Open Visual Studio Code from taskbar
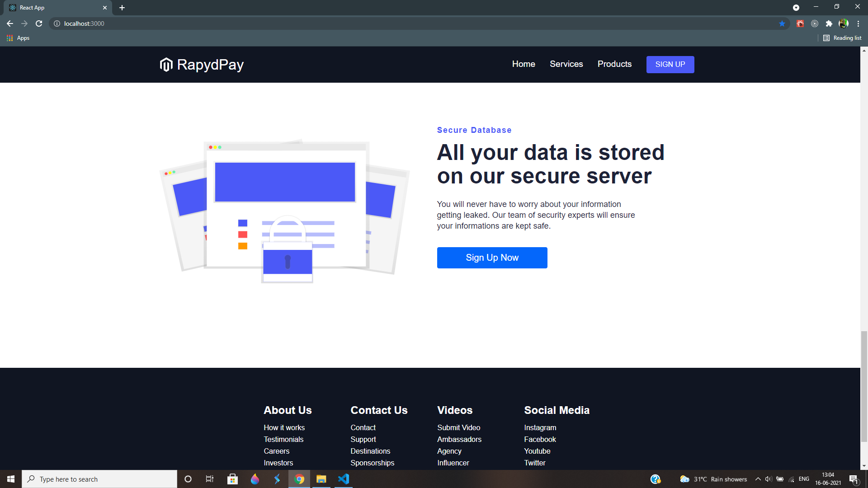The width and height of the screenshot is (868, 488). pyautogui.click(x=344, y=479)
